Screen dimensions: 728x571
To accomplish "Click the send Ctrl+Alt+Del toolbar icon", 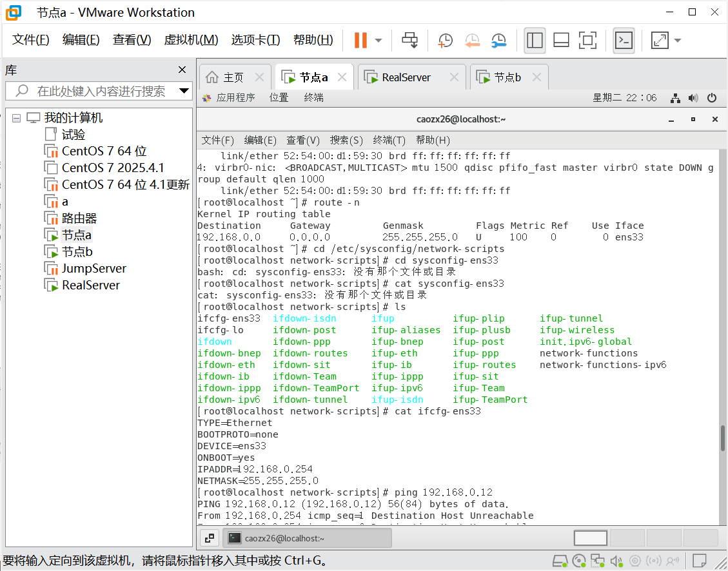I will (409, 41).
